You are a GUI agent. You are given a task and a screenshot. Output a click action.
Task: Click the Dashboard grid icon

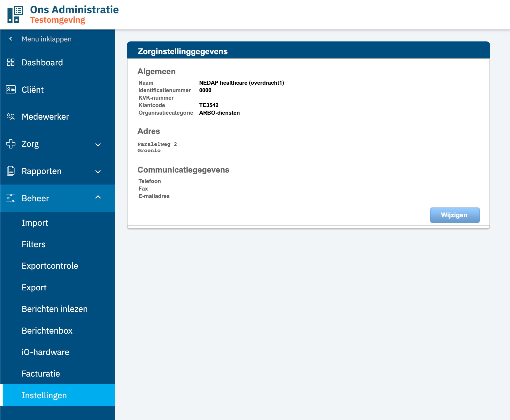pos(11,62)
